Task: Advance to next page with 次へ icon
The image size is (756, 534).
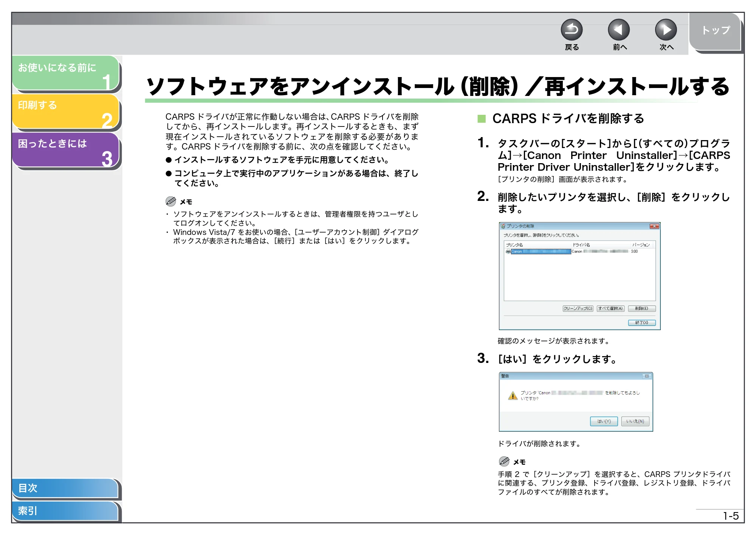Action: coord(666,29)
